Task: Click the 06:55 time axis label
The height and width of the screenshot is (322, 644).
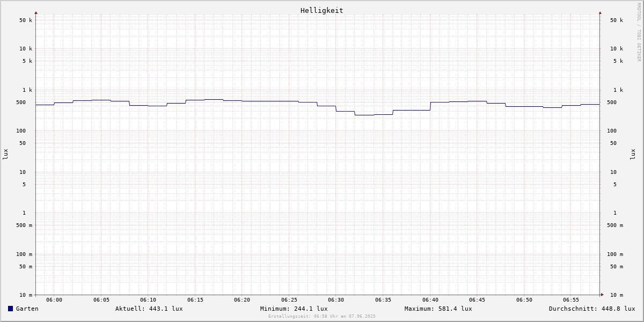Action: [571, 300]
